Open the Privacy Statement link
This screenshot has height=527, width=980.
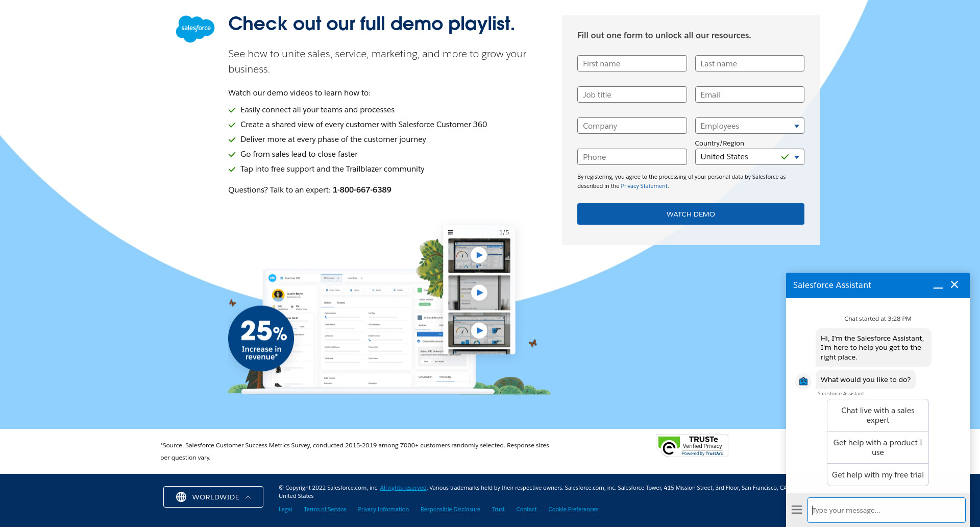(x=644, y=186)
